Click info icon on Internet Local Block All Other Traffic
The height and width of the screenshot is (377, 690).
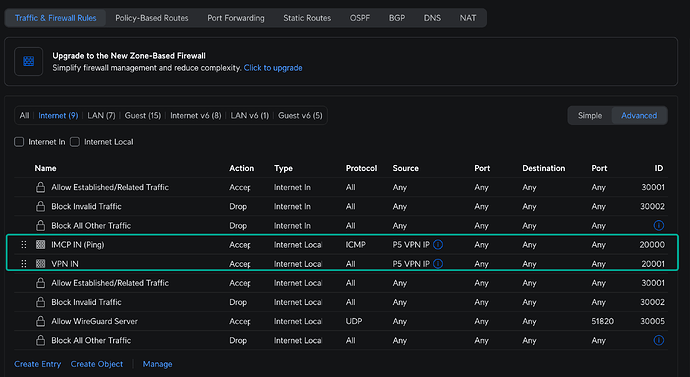click(658, 340)
